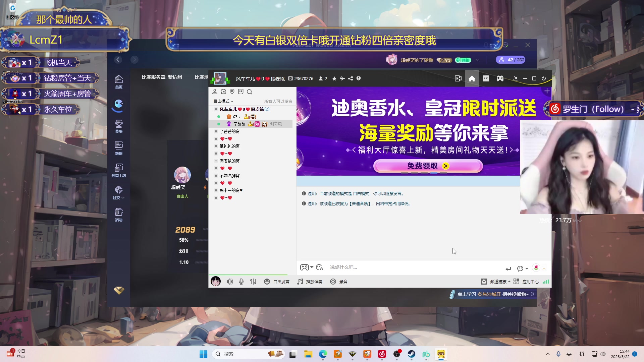Image resolution: width=644 pixels, height=362 pixels.
Task: Open the game controller icon in header
Action: [500, 78]
